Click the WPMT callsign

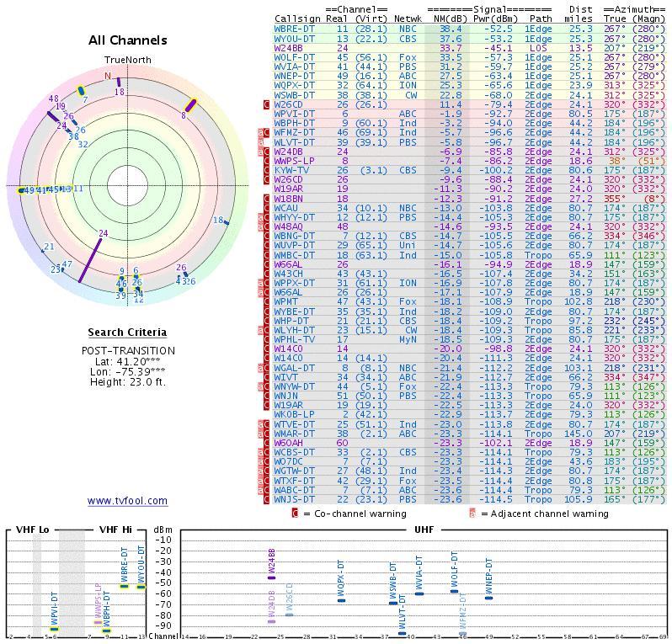[285, 302]
